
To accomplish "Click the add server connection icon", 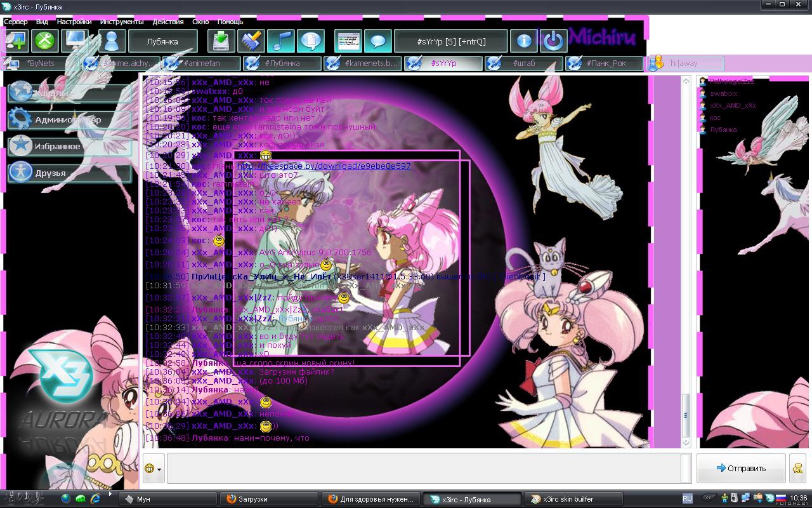I will (16, 41).
